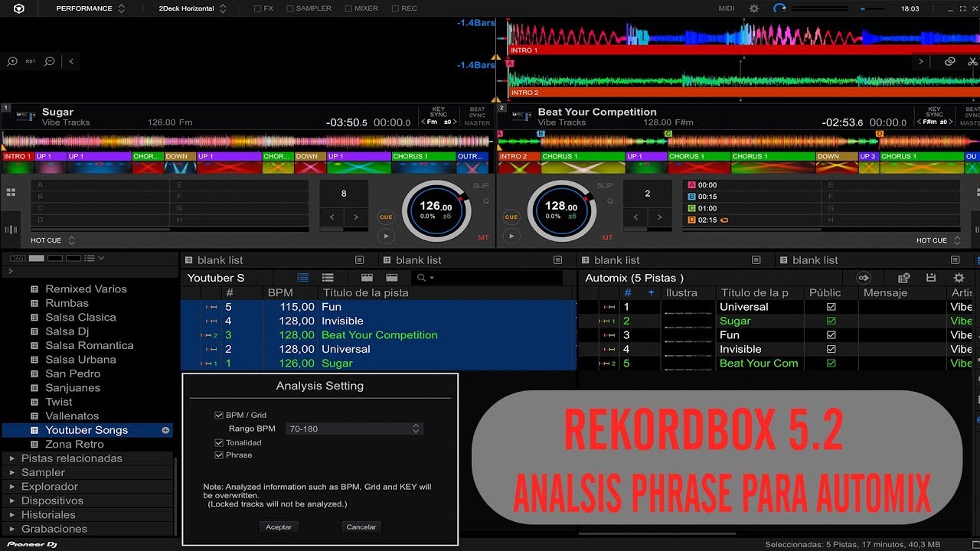Select Youtuber Songs playlist

[x=87, y=430]
